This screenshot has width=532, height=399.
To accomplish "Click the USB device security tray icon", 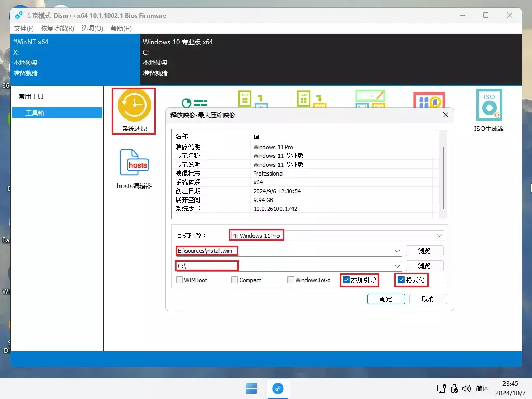I will 455,389.
